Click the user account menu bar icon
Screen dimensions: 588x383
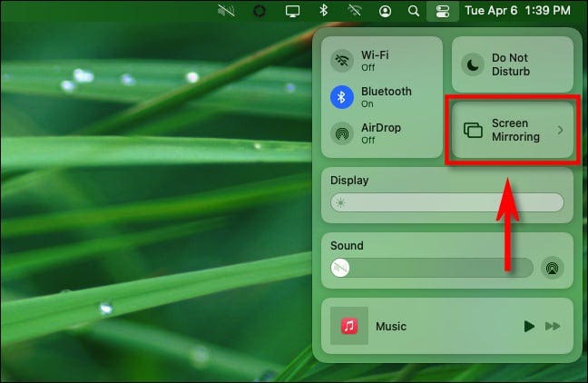coord(386,12)
